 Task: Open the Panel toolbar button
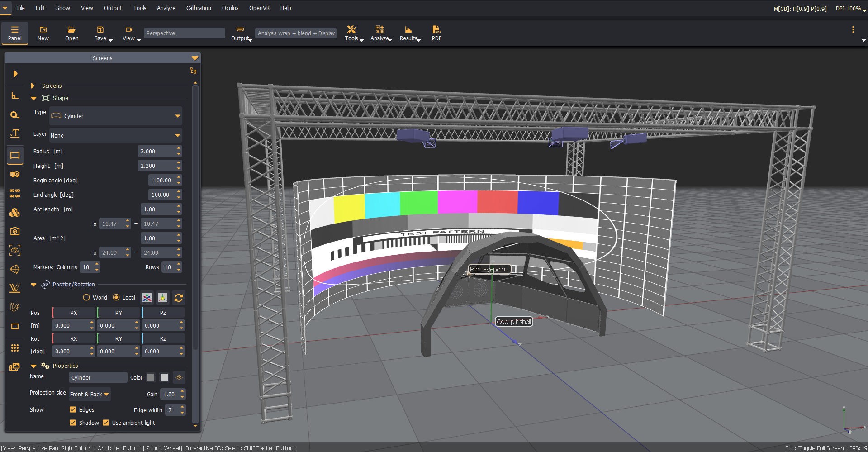tap(14, 33)
